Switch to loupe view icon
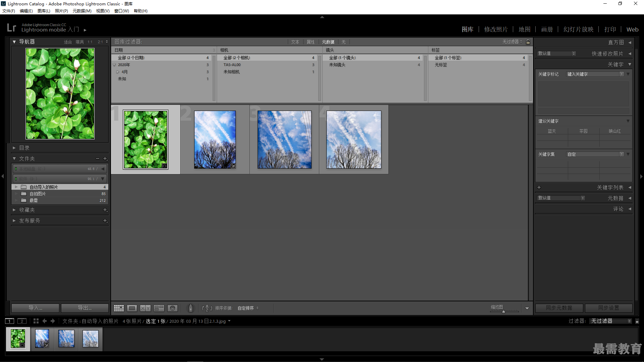Screen dimensions: 644x362 coord(132,308)
